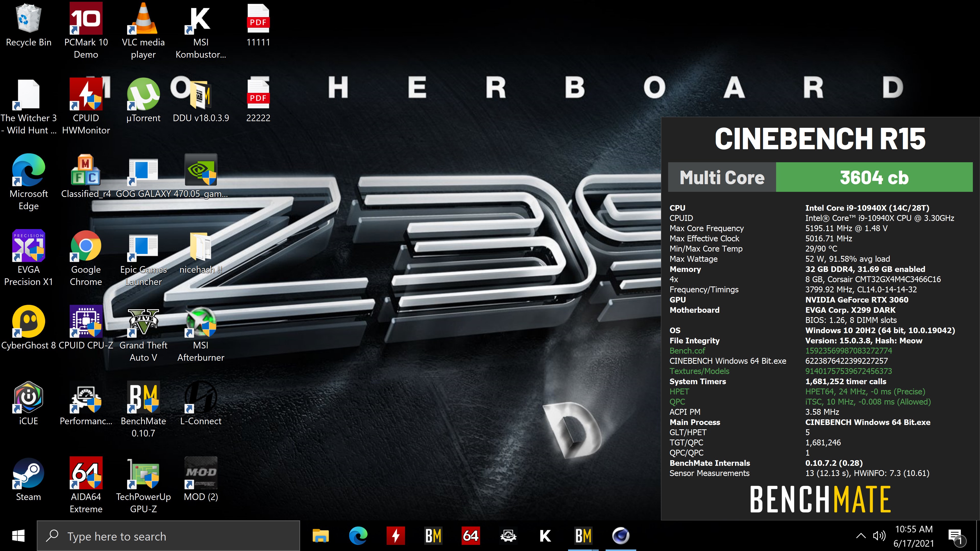Click the 3604 cb score bar

click(x=874, y=177)
